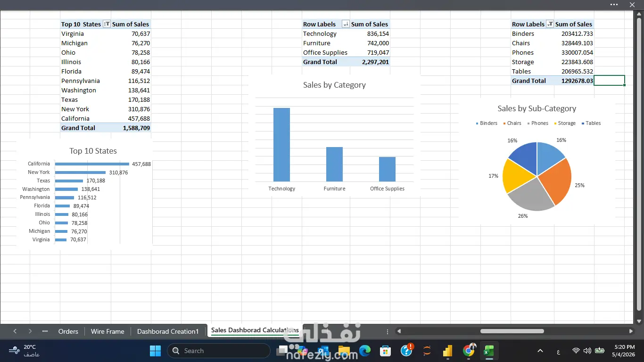Select the Furniture bar in chart
Viewport: 644px width, 362px height.
334,164
